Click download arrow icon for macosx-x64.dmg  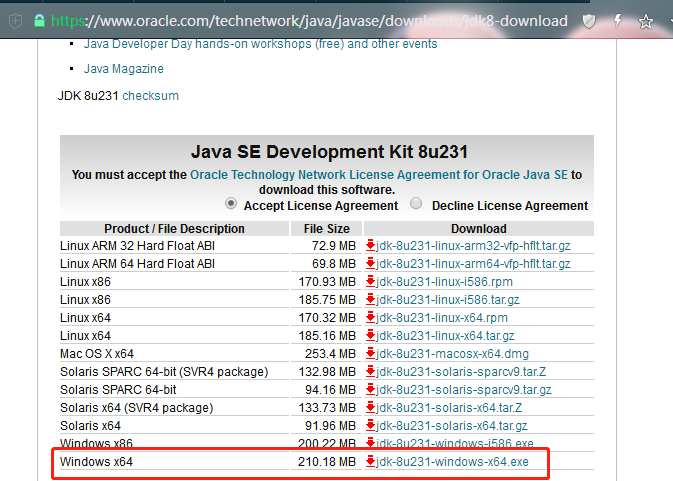coord(370,353)
